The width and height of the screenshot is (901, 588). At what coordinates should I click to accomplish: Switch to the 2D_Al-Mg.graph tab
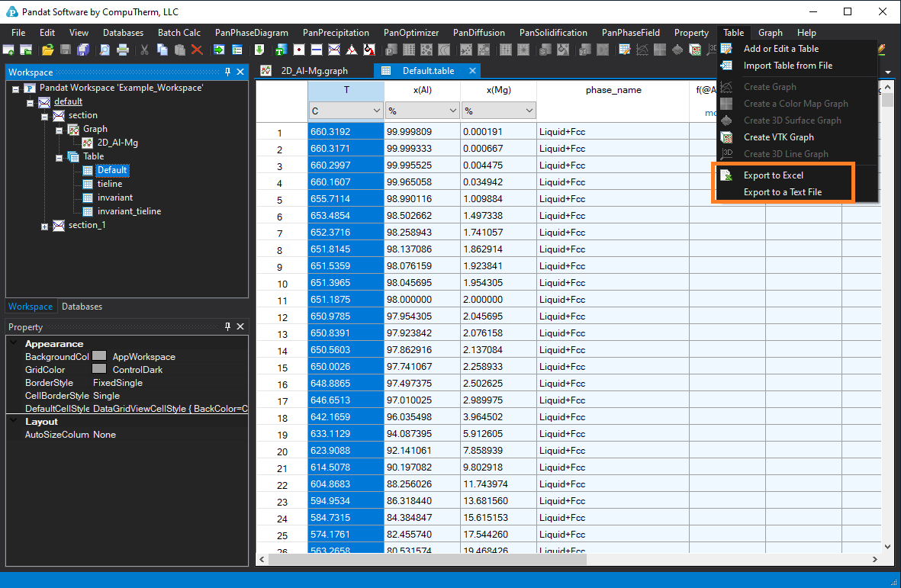[314, 71]
